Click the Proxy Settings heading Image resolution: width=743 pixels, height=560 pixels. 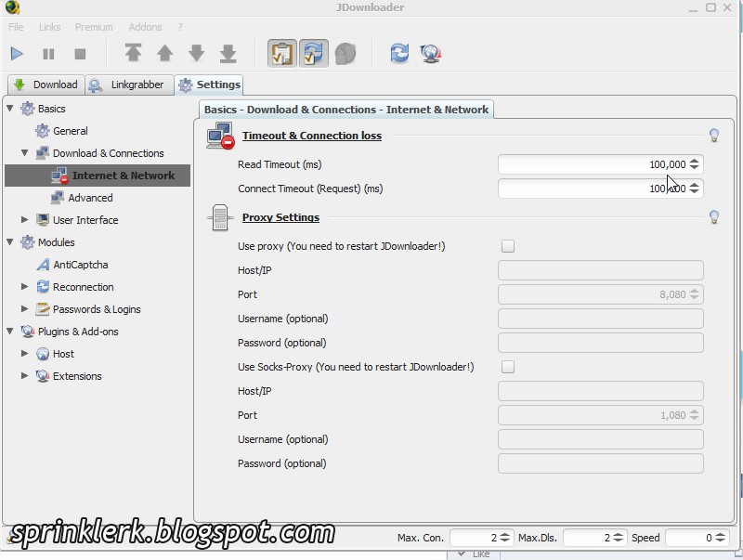coord(280,217)
